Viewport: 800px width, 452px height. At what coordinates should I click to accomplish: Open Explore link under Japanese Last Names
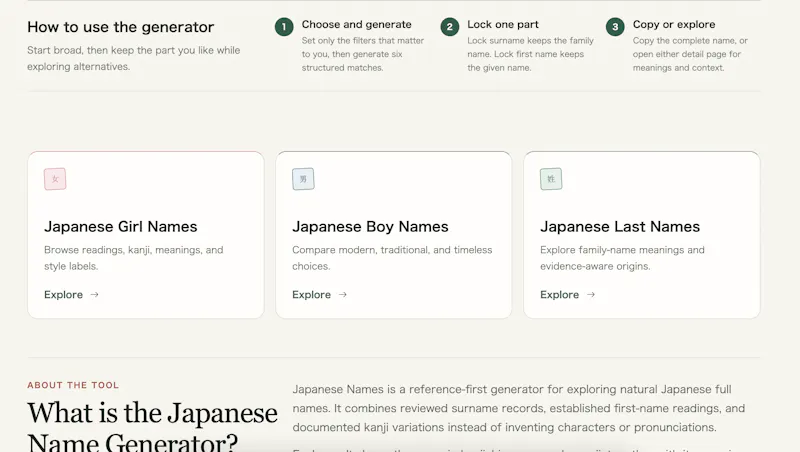[x=567, y=294]
